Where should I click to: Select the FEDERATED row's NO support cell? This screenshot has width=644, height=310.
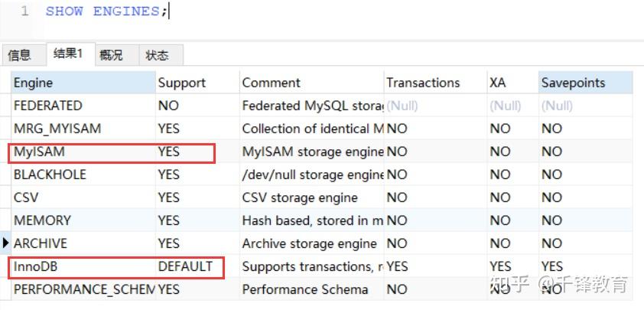(x=197, y=106)
